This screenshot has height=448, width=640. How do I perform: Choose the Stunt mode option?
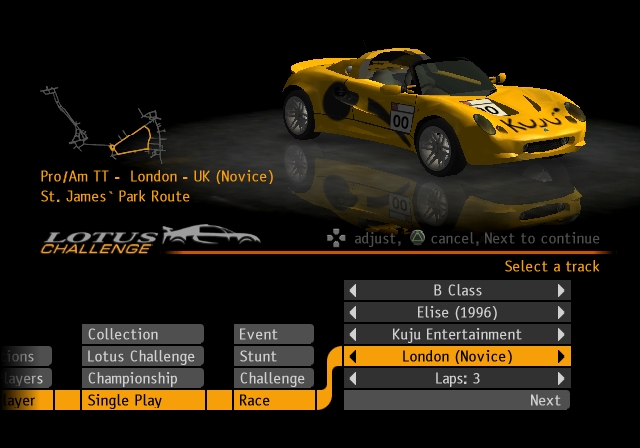click(274, 357)
